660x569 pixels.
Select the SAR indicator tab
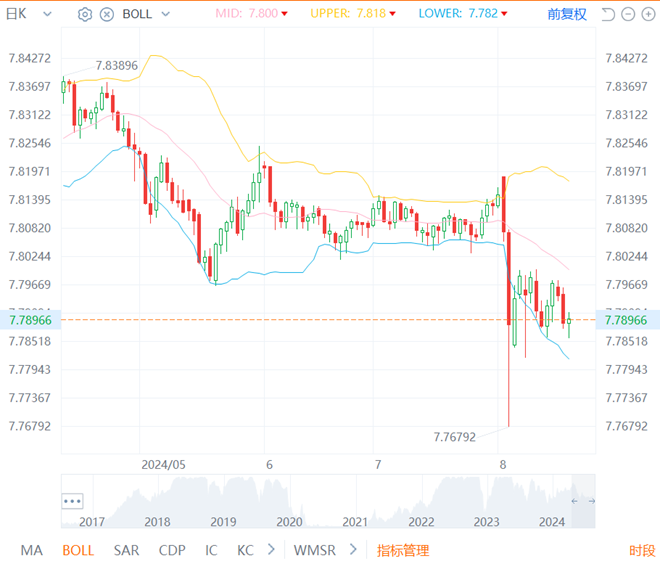coord(126,550)
